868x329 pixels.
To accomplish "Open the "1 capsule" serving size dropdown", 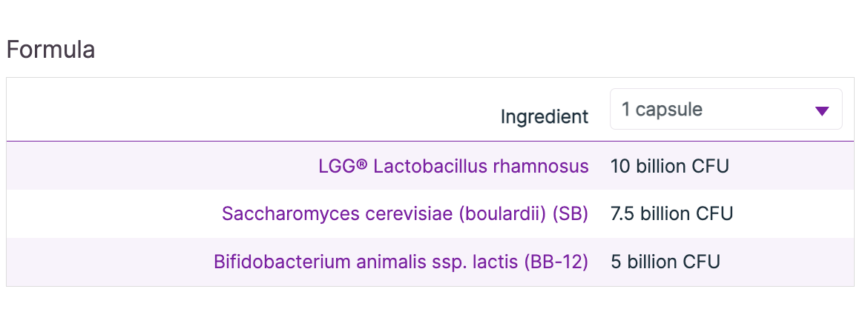I will tap(725, 110).
